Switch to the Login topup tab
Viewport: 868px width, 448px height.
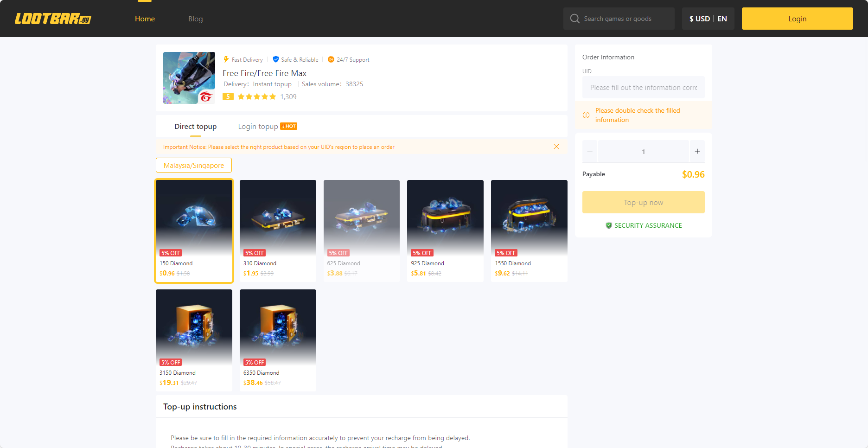[x=258, y=127]
